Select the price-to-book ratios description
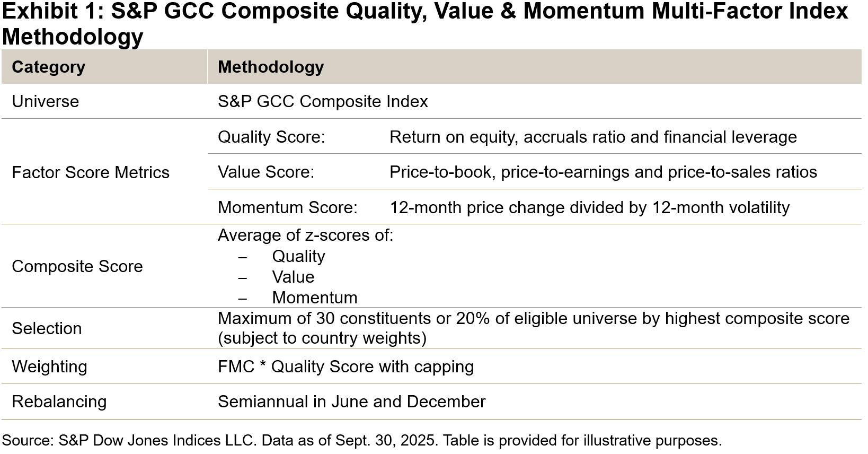The width and height of the screenshot is (868, 454). pyautogui.click(x=603, y=172)
